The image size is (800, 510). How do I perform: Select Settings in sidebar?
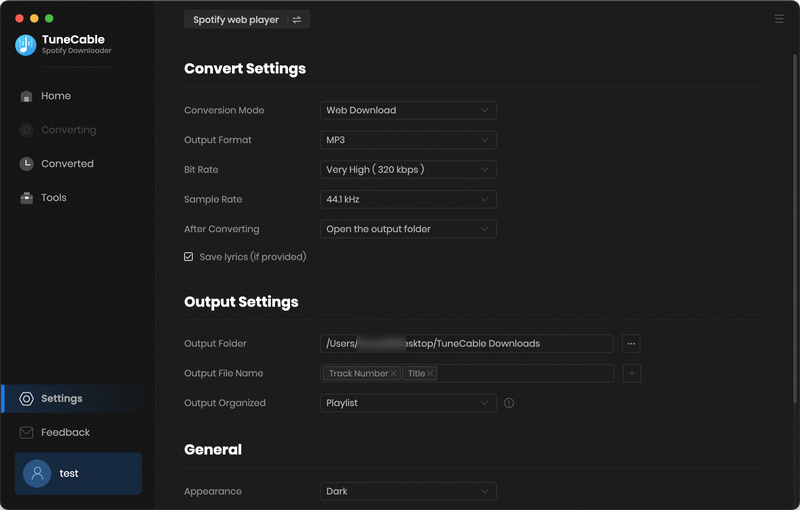(78, 399)
